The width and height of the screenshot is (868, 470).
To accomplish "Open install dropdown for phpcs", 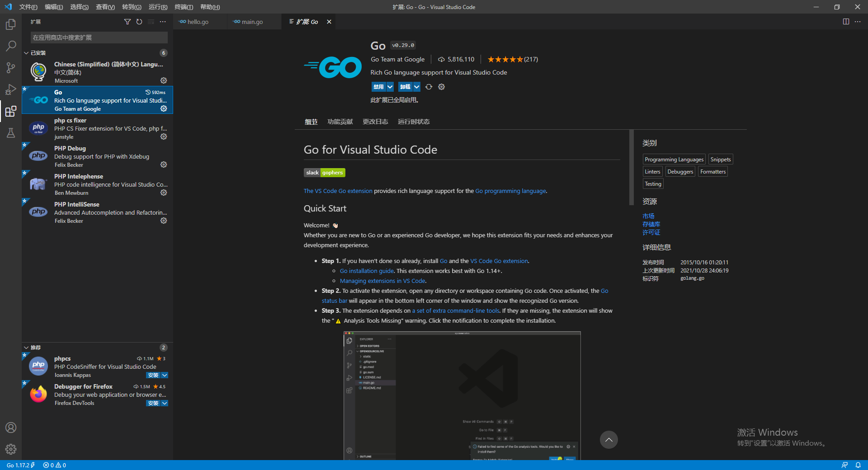I will tap(165, 375).
